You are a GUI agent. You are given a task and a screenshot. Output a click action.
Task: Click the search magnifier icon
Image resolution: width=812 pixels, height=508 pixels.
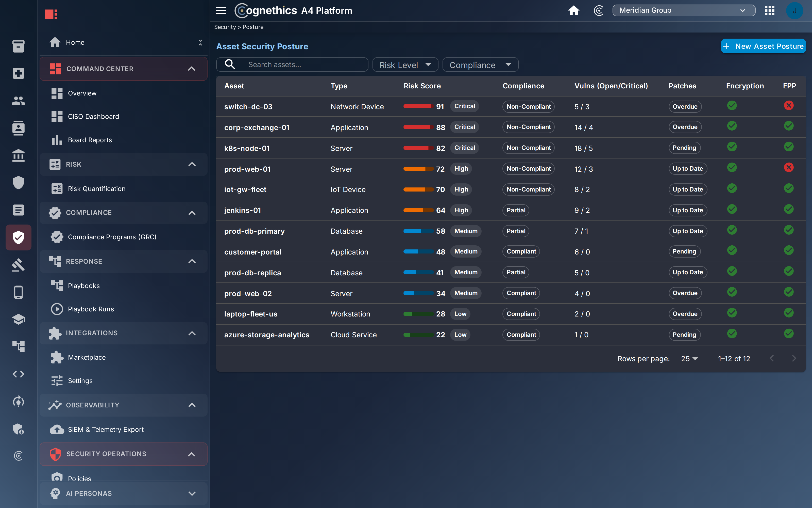[x=230, y=64]
